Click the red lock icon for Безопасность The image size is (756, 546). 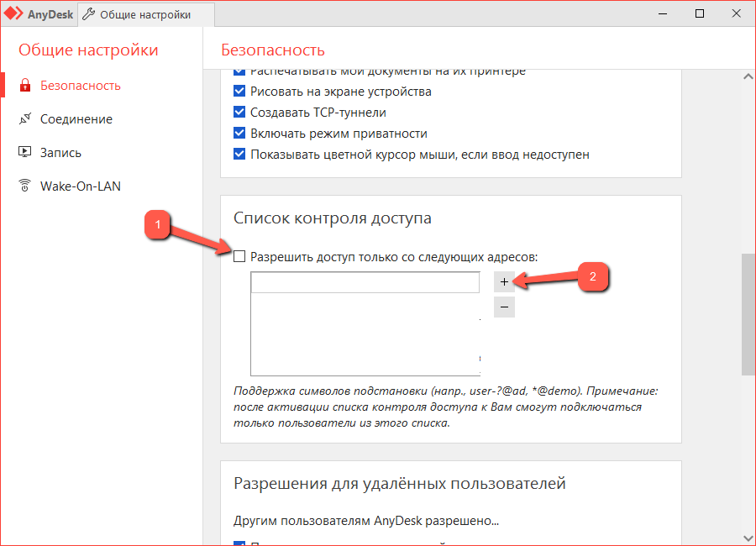(x=25, y=86)
